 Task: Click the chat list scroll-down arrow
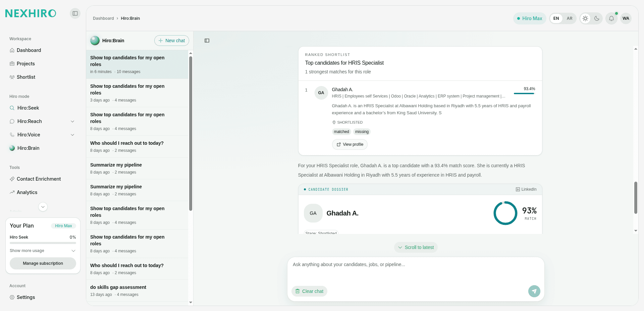(191, 302)
